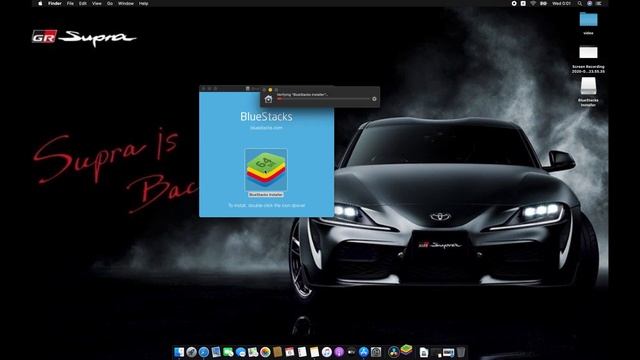Open Siri from the menu bar
This screenshot has height=360, width=640.
589,3
